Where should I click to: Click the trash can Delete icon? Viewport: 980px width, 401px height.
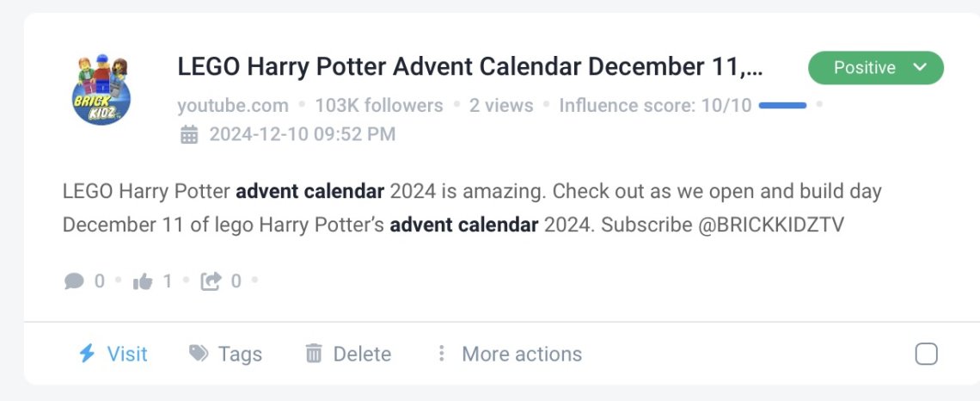[313, 354]
